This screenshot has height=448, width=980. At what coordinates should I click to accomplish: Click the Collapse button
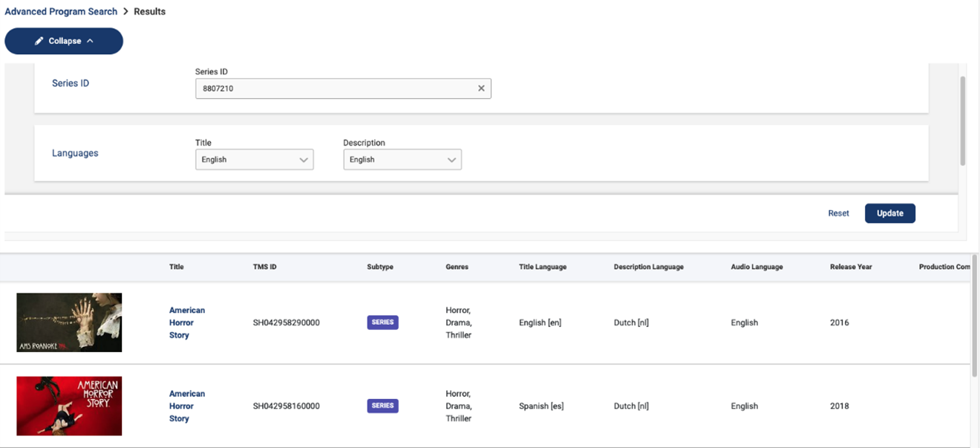coord(64,41)
